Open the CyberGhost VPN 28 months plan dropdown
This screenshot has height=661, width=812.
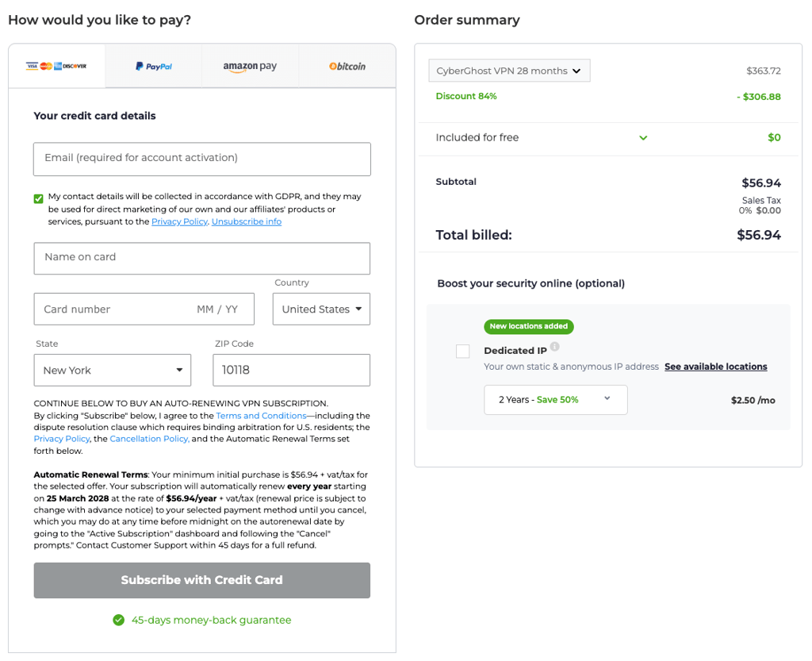pos(509,71)
